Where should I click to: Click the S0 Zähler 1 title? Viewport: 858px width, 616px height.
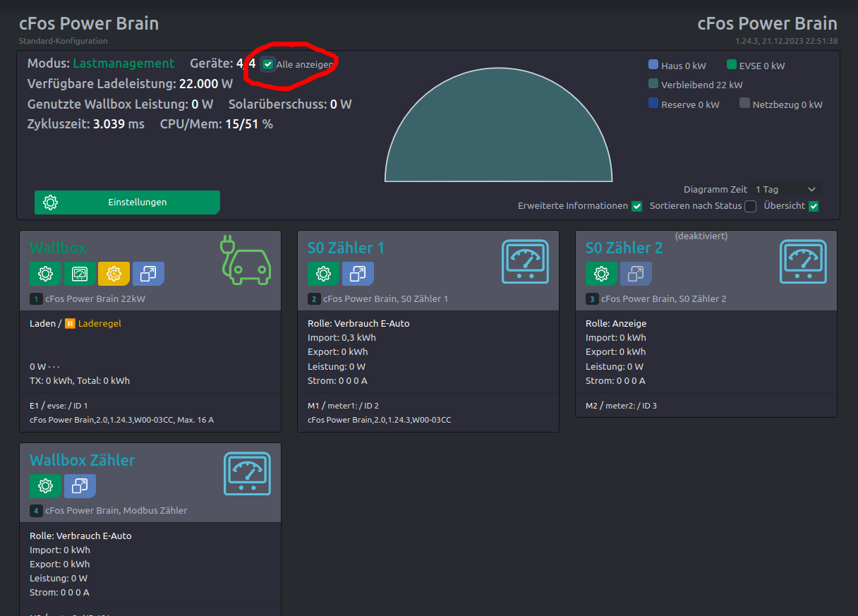346,248
